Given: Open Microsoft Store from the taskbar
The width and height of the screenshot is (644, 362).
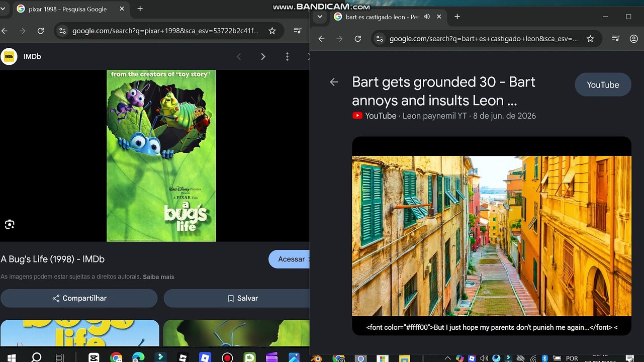Looking at the screenshot, I should [x=383, y=358].
